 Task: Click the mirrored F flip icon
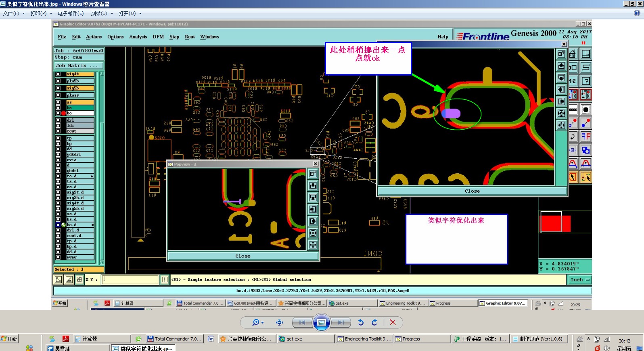click(586, 137)
